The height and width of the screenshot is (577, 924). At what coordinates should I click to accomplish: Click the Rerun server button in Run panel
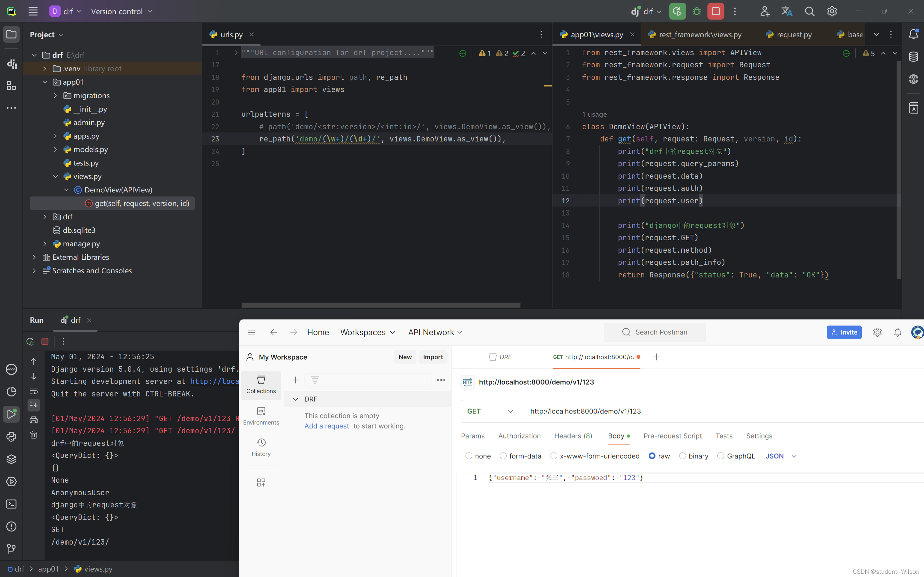coord(30,341)
